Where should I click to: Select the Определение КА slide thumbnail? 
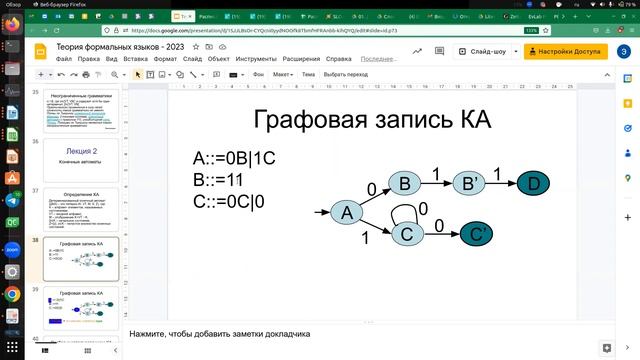[81, 209]
